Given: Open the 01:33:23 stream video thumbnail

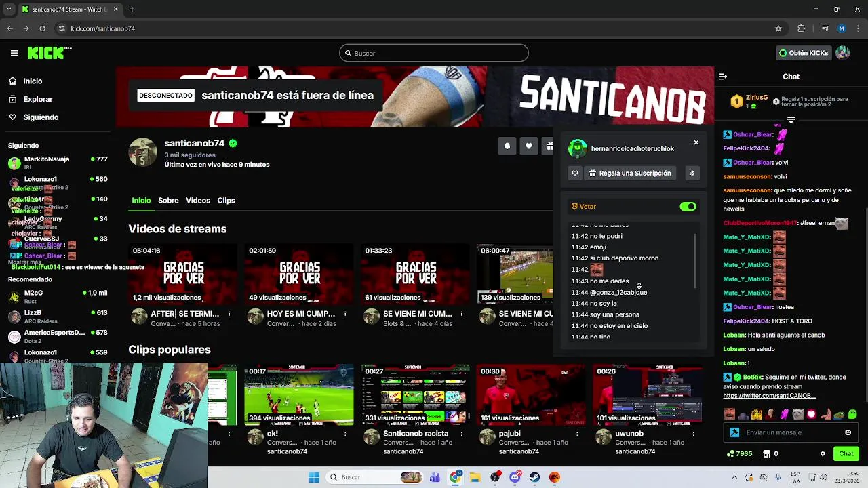Looking at the screenshot, I should click(x=415, y=274).
